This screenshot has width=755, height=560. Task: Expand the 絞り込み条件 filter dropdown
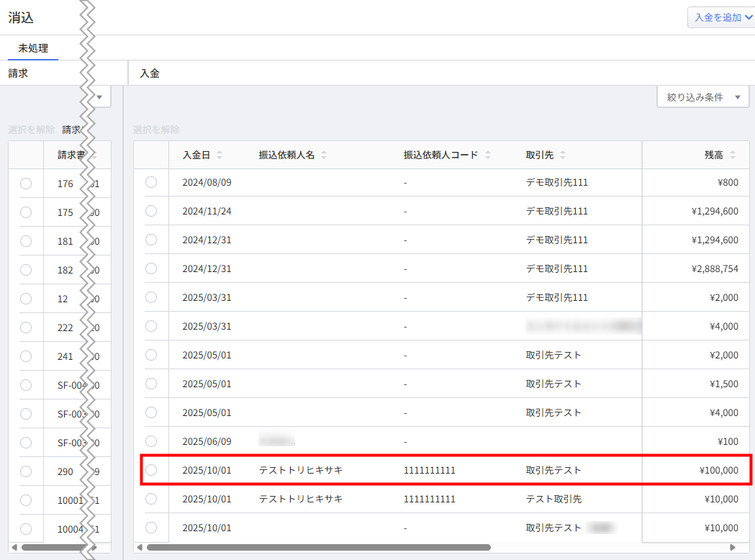click(x=702, y=97)
